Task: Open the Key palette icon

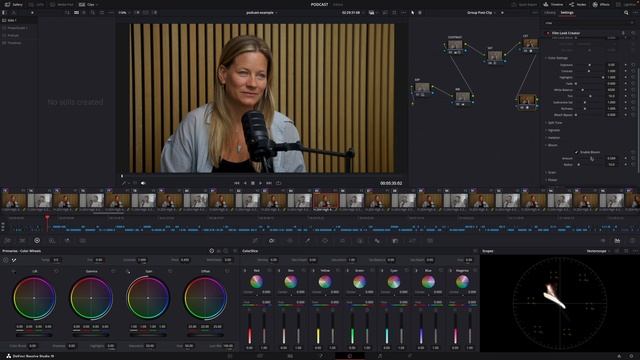Action: click(x=395, y=241)
